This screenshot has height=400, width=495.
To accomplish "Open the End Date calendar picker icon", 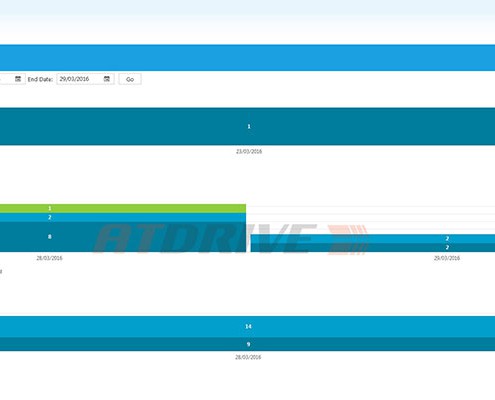I will [x=107, y=79].
